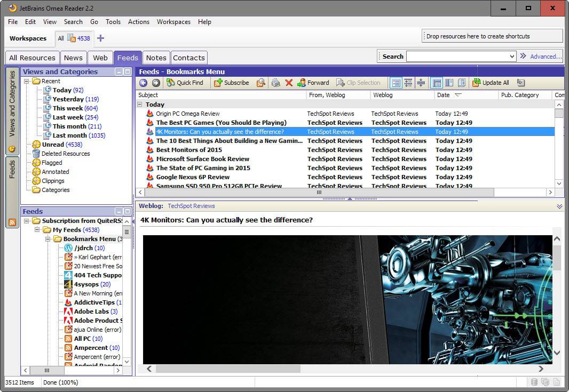569x392 pixels.
Task: Collapse the Bookmarks Menu tree folder
Action: point(48,239)
